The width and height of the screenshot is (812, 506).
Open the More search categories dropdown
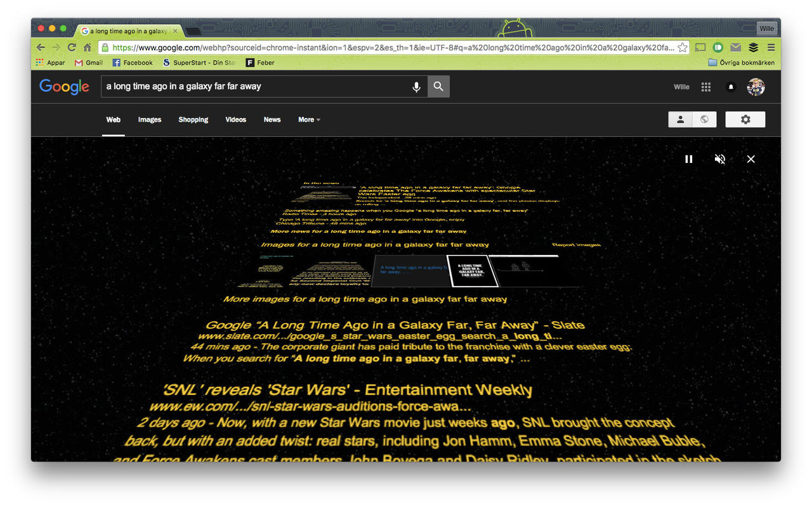click(x=308, y=120)
